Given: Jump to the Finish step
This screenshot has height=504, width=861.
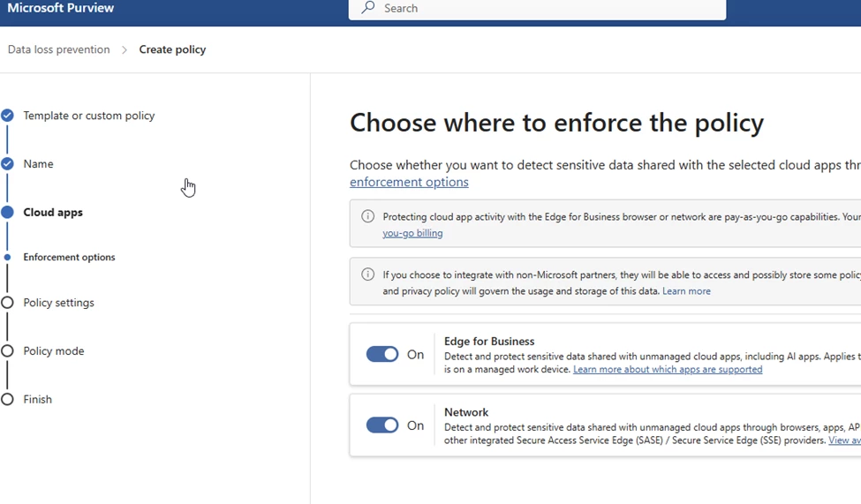Looking at the screenshot, I should point(37,399).
